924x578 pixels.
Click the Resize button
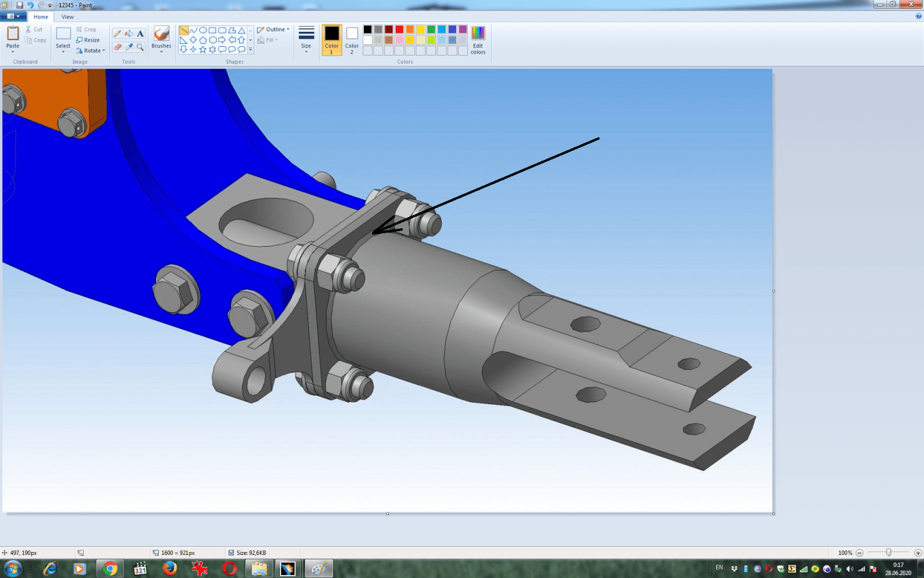pos(88,40)
